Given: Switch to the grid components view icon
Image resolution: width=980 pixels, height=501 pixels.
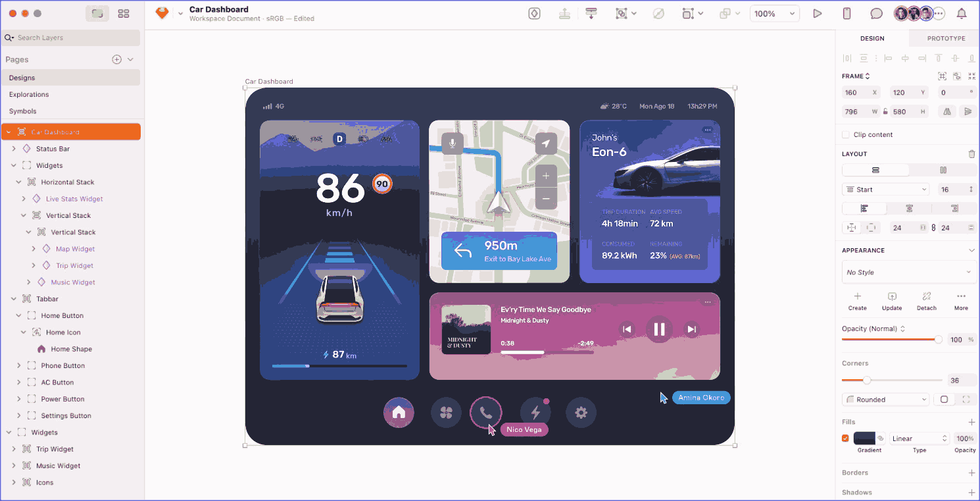Looking at the screenshot, I should [124, 13].
